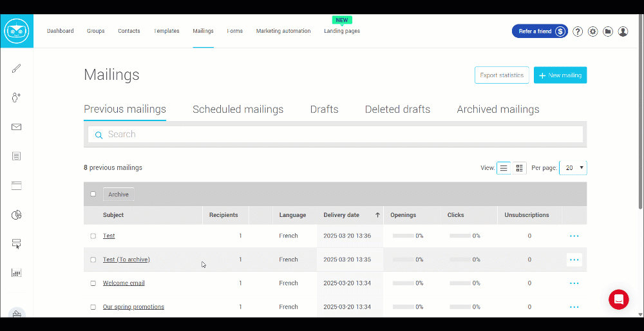Switch to the Scheduled mailings tab

[238, 109]
